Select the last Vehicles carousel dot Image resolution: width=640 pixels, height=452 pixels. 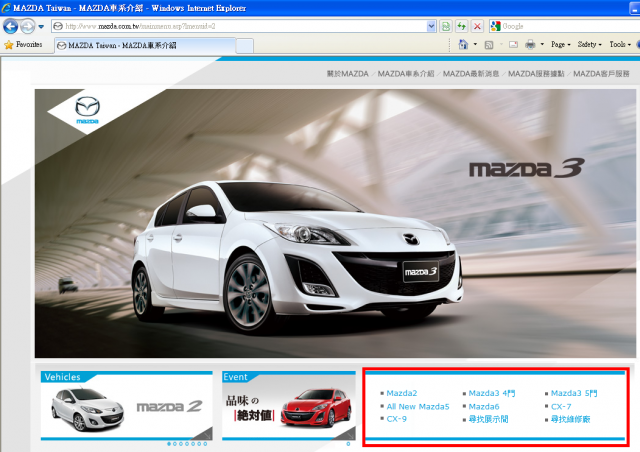pos(205,444)
